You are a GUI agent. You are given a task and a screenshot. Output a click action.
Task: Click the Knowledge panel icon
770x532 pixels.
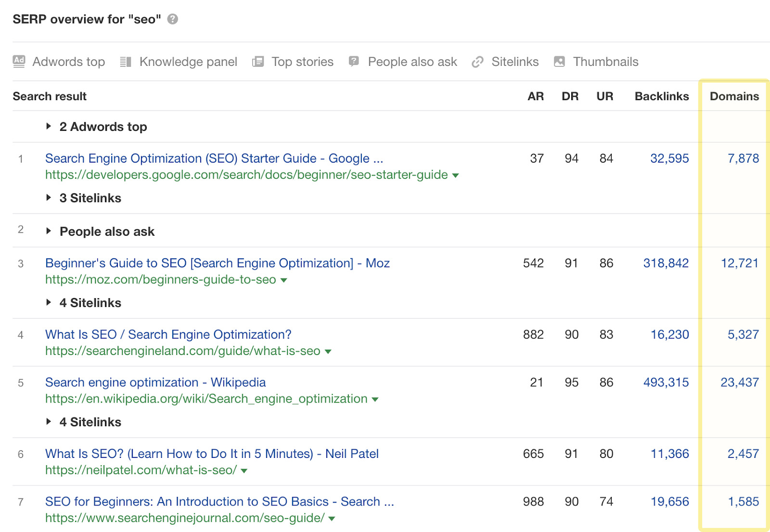(126, 61)
